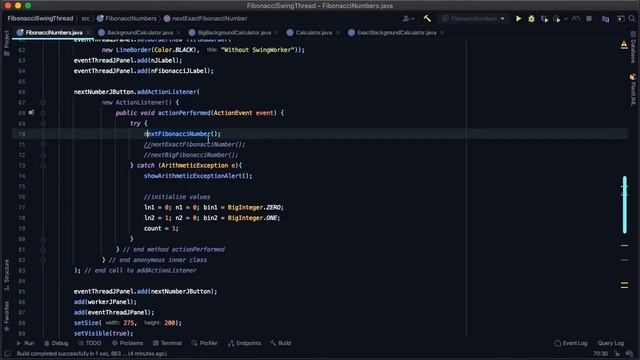
Task: Click the src breadcrumb
Action: point(85,18)
